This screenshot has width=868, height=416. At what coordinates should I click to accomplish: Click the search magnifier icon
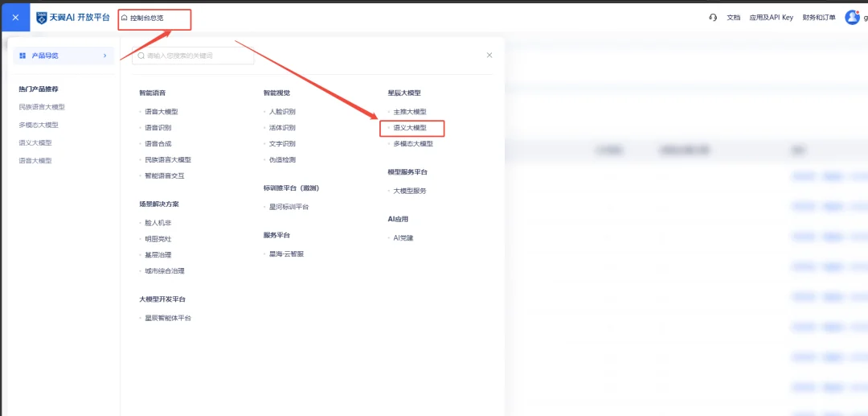141,56
